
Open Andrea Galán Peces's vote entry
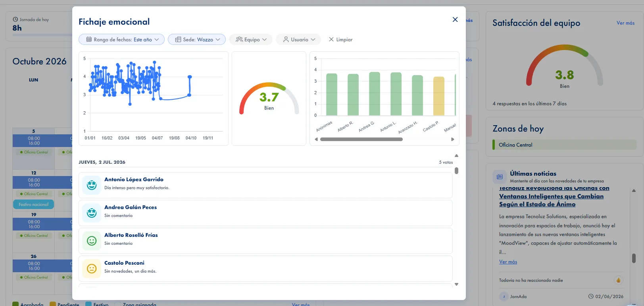tap(265, 213)
